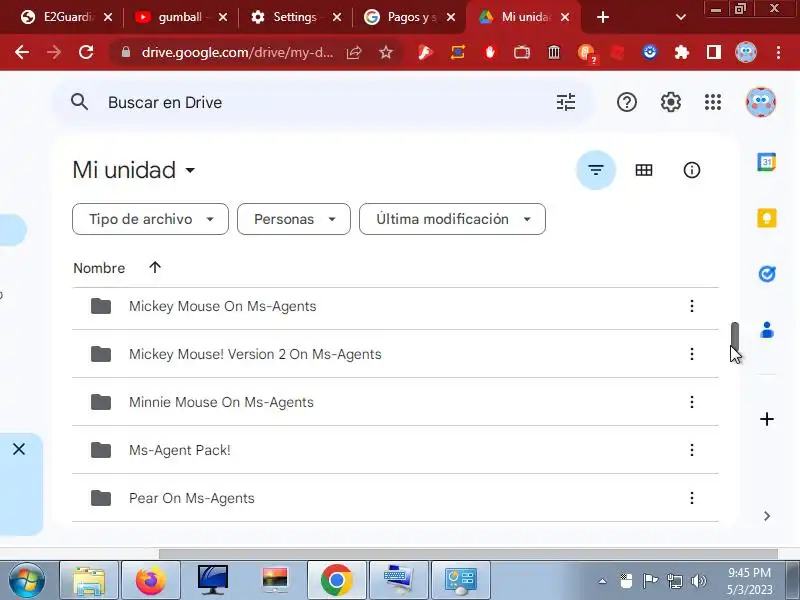Click the search magnifier icon
Image resolution: width=800 pixels, height=600 pixels.
[79, 102]
